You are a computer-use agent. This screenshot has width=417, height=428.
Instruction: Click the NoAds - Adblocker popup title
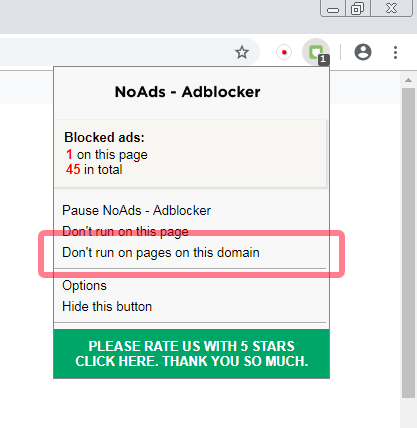(187, 92)
